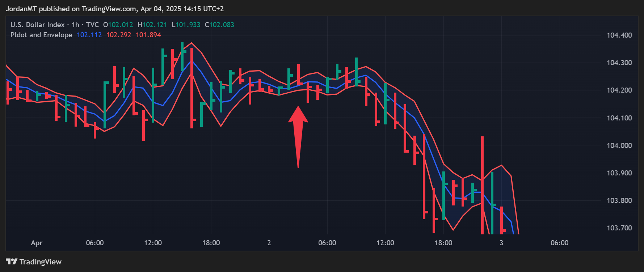Image resolution: width=644 pixels, height=272 pixels.
Task: Click the 103.800 price axis label
Action: (619, 200)
